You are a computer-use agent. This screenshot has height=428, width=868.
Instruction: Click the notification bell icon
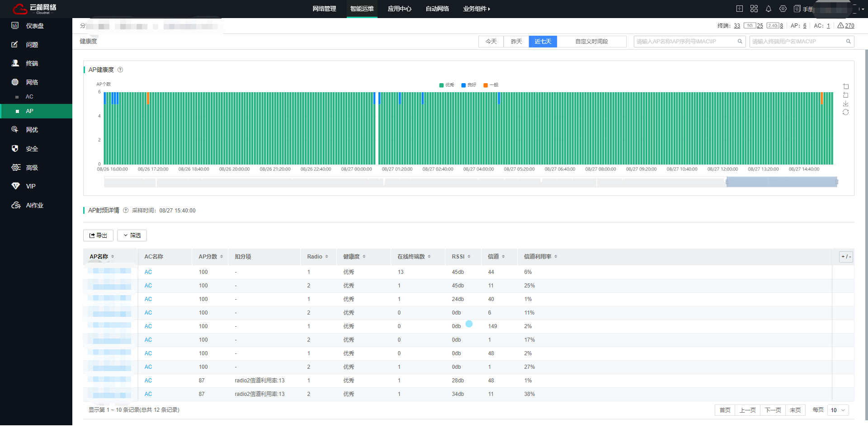(768, 9)
